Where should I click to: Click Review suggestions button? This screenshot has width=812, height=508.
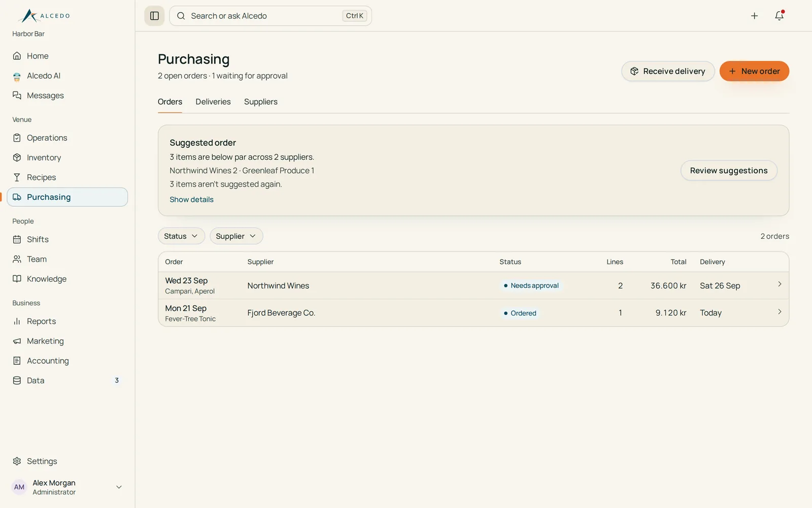click(x=729, y=171)
